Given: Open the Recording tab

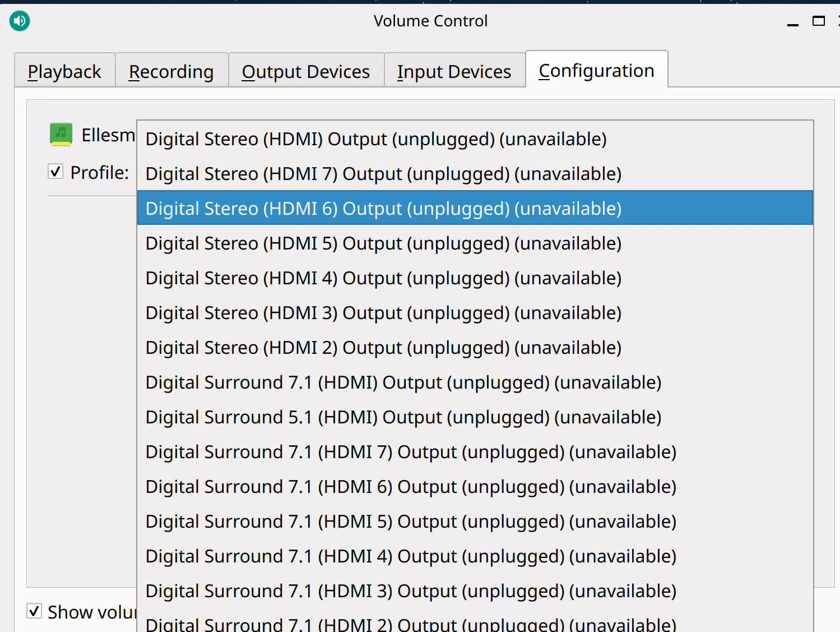Looking at the screenshot, I should pyautogui.click(x=171, y=72).
